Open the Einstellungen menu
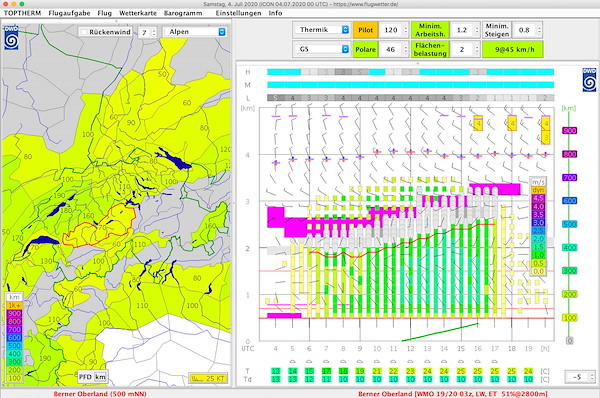600x398 pixels. pos(238,13)
